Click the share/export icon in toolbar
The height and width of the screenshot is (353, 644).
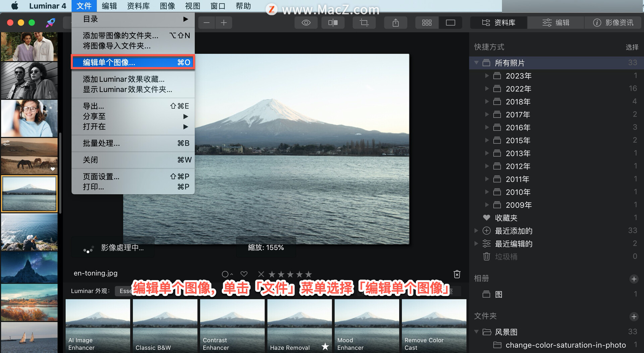tap(396, 23)
